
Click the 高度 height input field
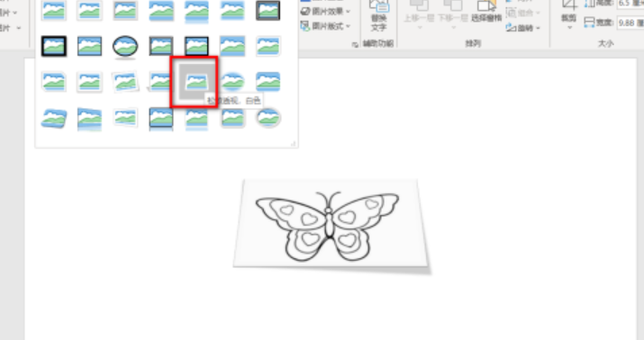point(630,4)
